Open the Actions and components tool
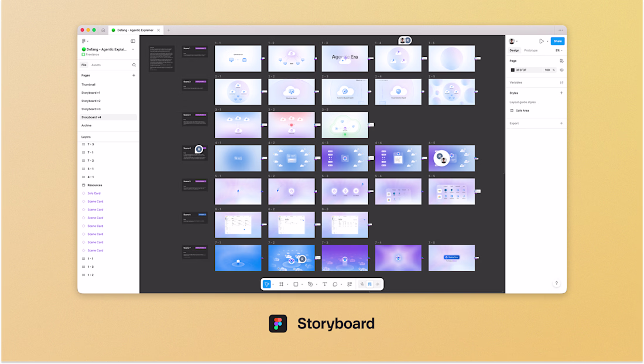 [x=350, y=284]
